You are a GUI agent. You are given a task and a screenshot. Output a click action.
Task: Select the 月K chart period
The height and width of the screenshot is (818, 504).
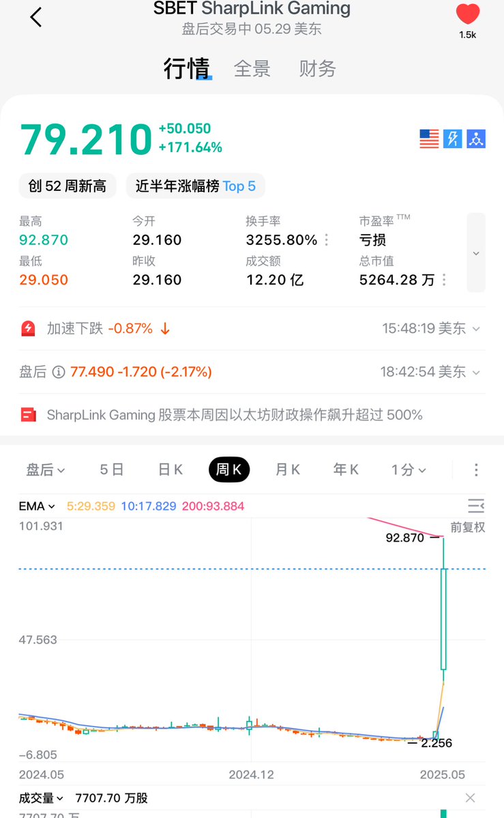click(x=288, y=469)
